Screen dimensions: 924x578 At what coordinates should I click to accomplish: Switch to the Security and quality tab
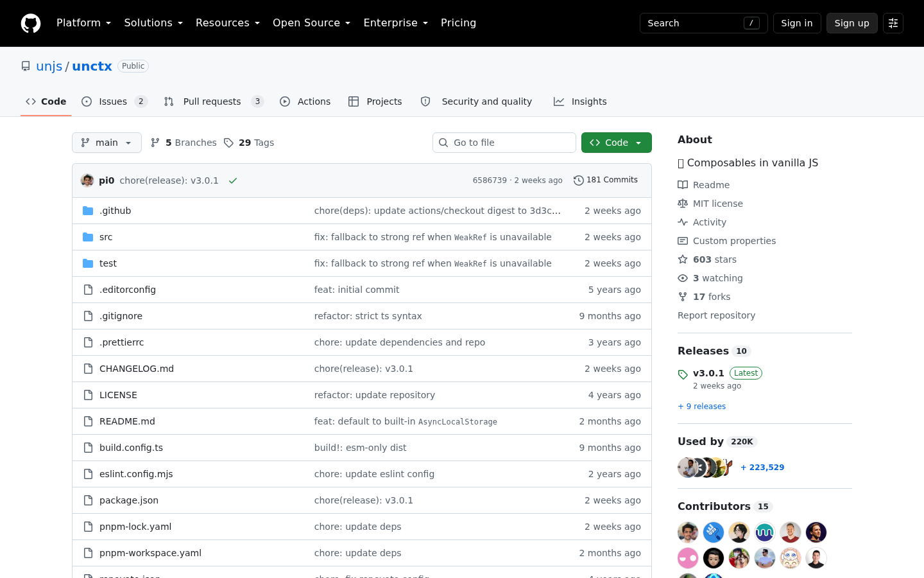tap(476, 101)
